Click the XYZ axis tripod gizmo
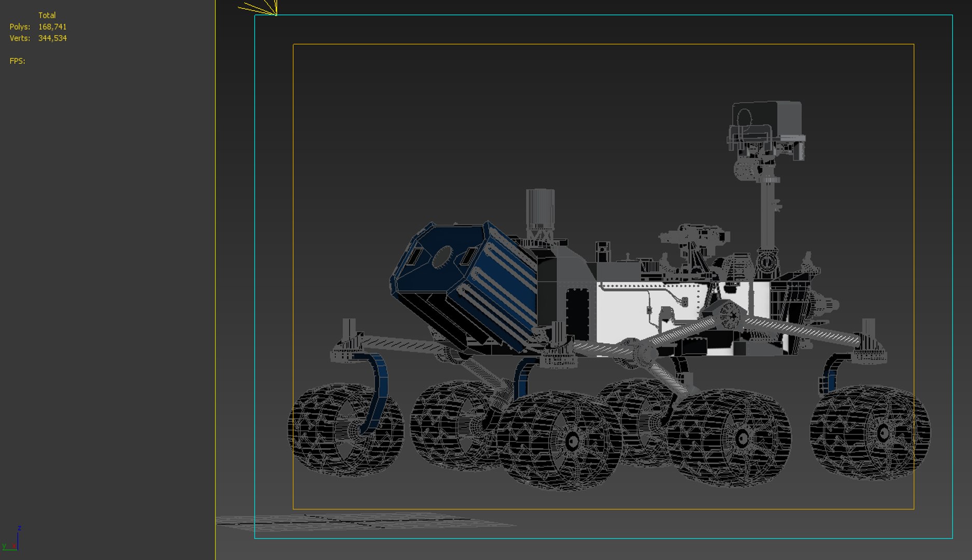The image size is (972, 560). coord(11,539)
